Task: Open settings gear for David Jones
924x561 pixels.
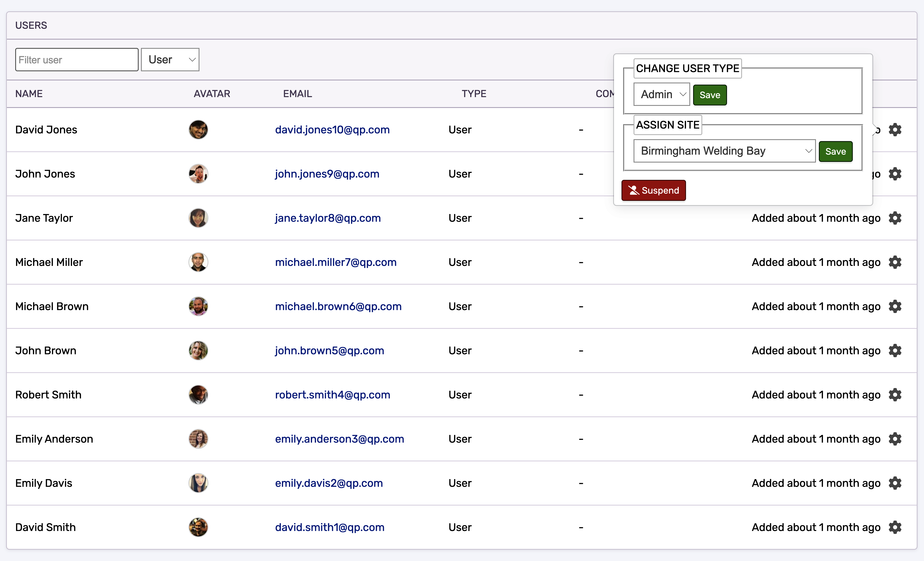Action: tap(895, 129)
